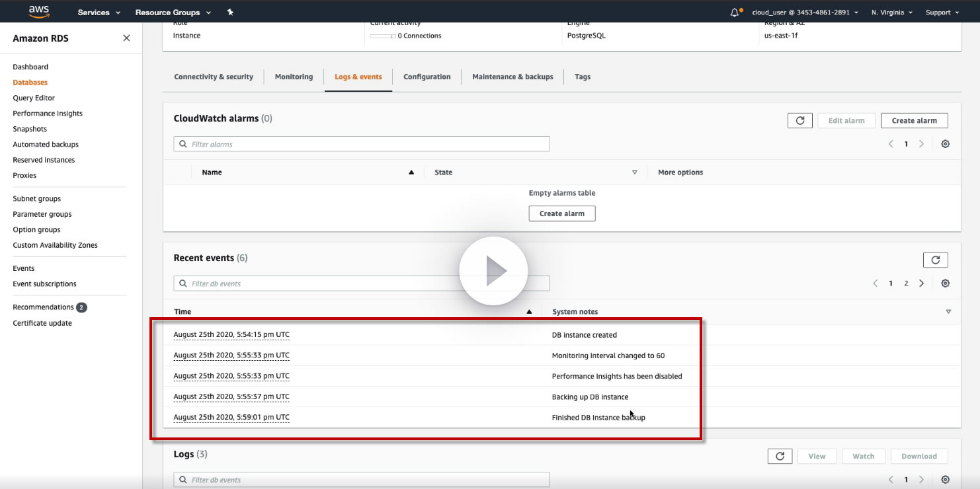Open Recent events table settings gear
The image size is (980, 489).
coord(945,283)
